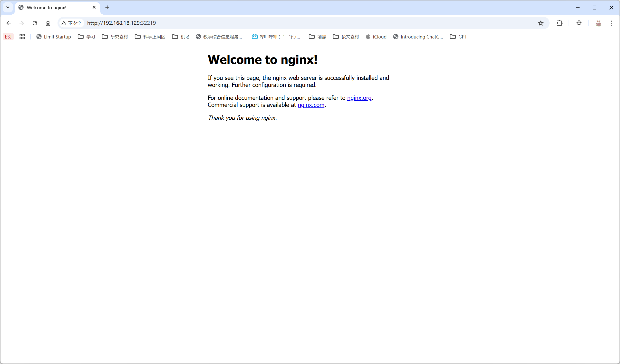Reload the nginx welcome page
Viewport: 620px width, 364px height.
pos(35,23)
